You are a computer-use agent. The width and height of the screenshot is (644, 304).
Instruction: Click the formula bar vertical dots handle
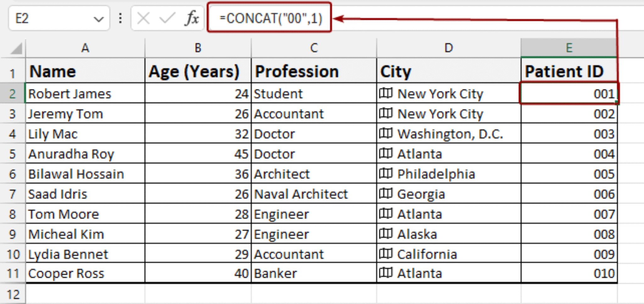coord(120,18)
